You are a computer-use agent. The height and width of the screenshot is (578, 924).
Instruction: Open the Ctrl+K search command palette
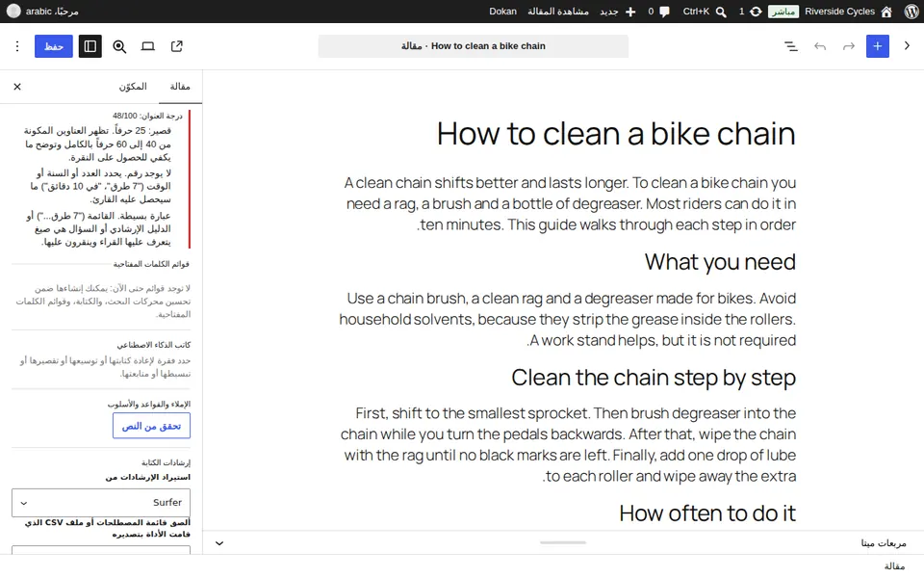click(705, 12)
